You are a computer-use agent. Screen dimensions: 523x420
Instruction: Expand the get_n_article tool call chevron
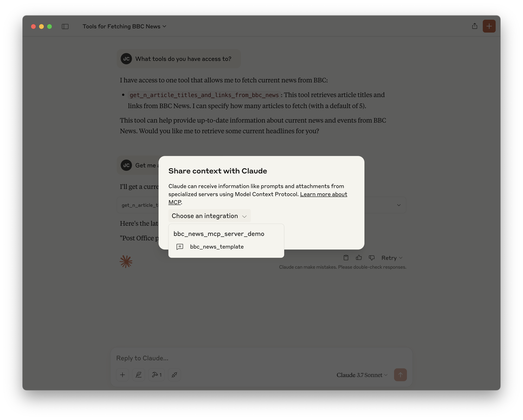click(398, 205)
